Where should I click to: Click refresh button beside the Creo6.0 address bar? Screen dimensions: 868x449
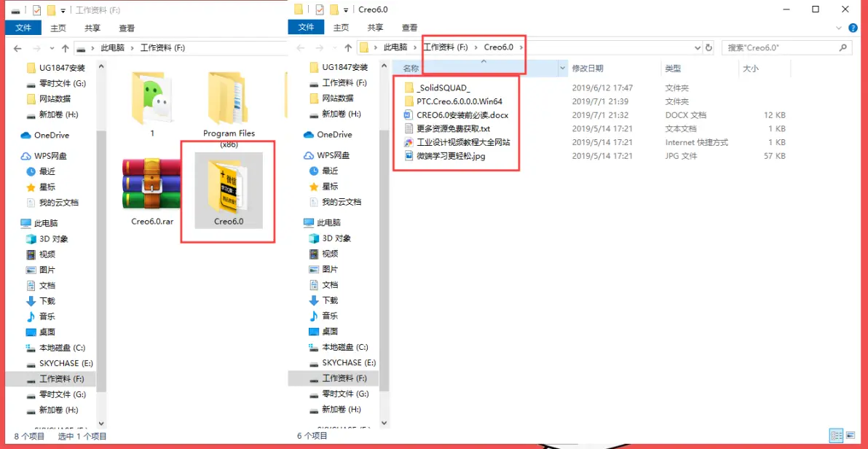click(709, 47)
